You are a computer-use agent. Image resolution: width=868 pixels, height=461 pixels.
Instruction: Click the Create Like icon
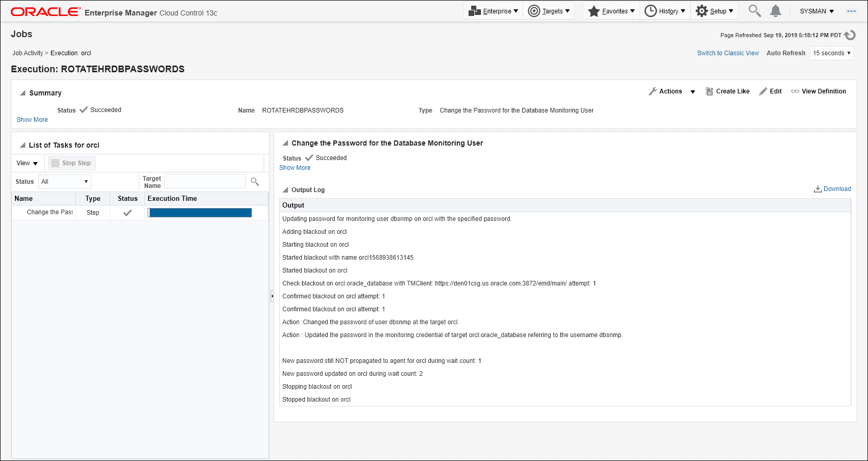pos(710,91)
